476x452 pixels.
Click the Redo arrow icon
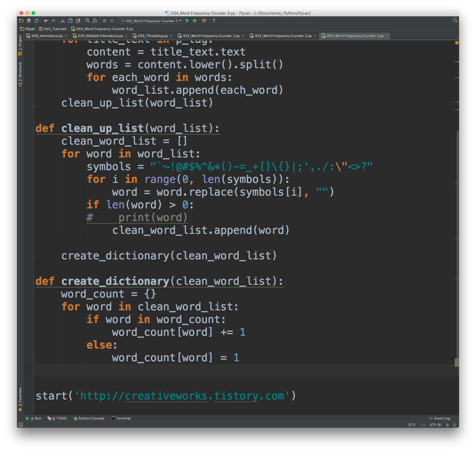click(x=54, y=20)
